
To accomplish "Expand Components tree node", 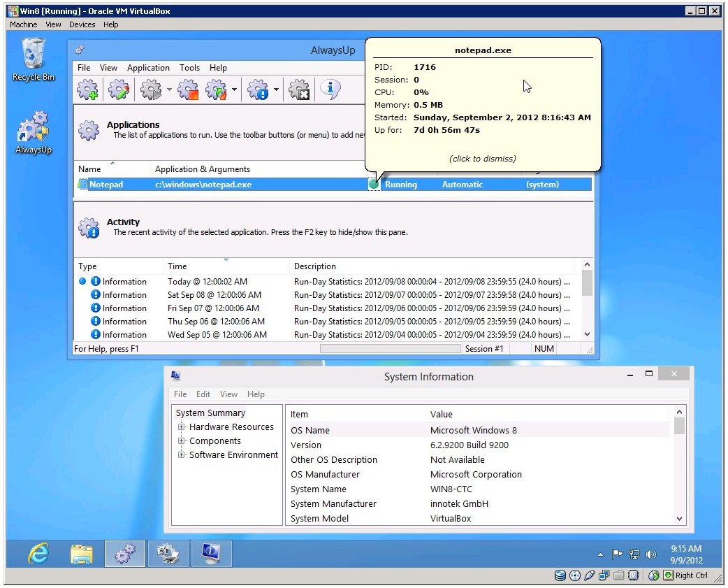I will (181, 440).
